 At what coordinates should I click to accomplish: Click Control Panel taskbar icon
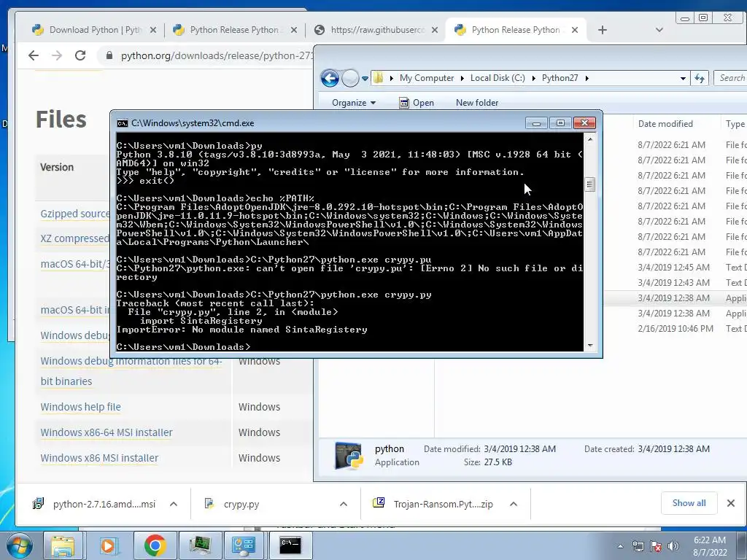[x=244, y=545]
